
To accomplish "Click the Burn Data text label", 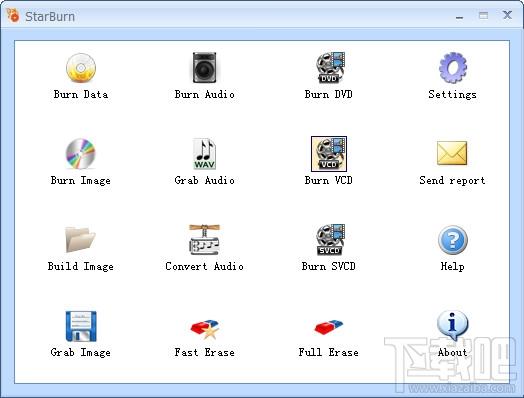I will 81,94.
